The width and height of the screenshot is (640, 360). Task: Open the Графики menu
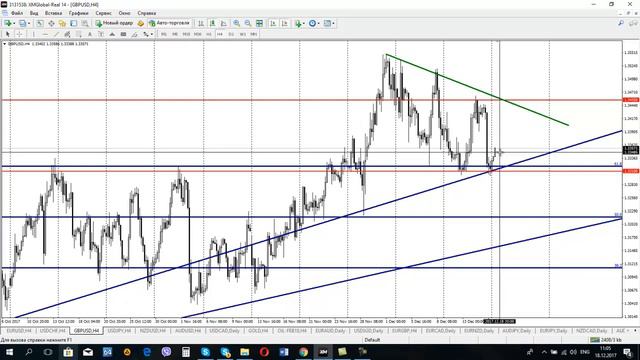tap(78, 13)
